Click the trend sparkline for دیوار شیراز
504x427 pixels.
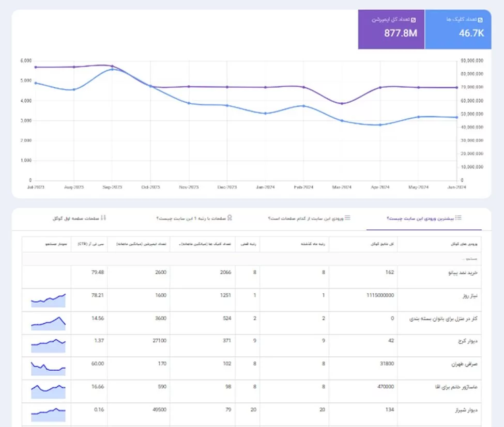[x=48, y=415]
